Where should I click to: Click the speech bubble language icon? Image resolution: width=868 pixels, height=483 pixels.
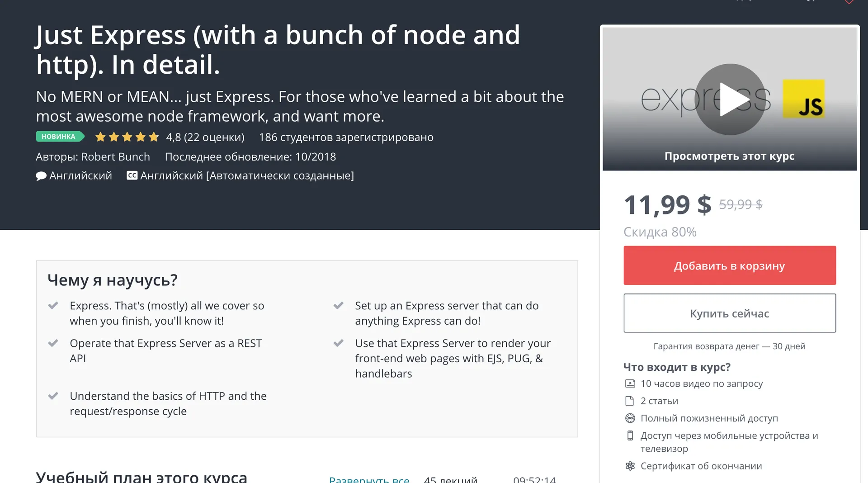[x=41, y=176]
